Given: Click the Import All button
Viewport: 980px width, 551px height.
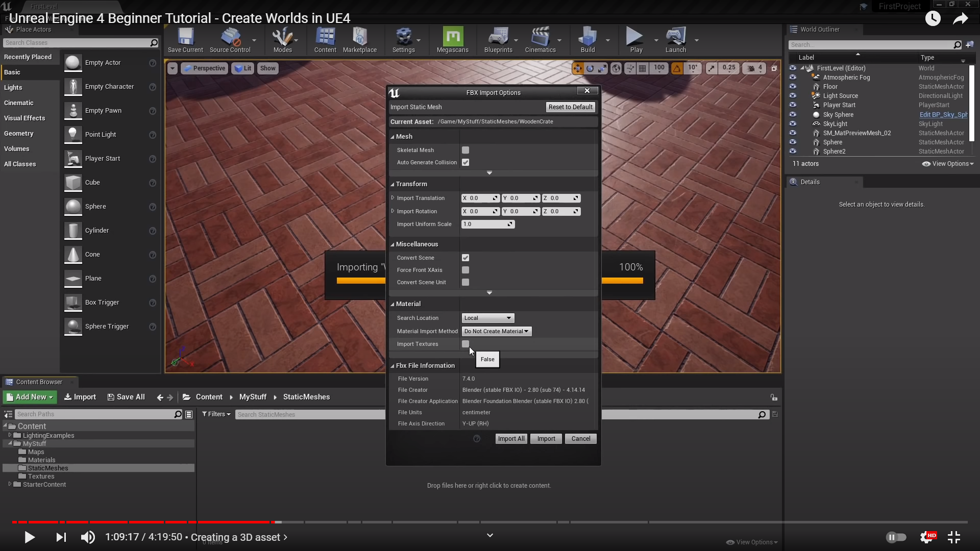Looking at the screenshot, I should pos(511,439).
